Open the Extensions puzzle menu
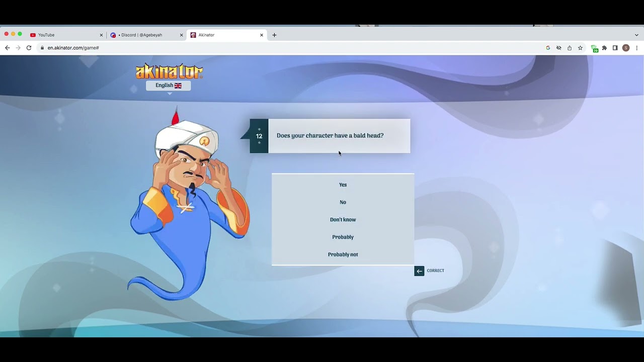 pos(604,48)
